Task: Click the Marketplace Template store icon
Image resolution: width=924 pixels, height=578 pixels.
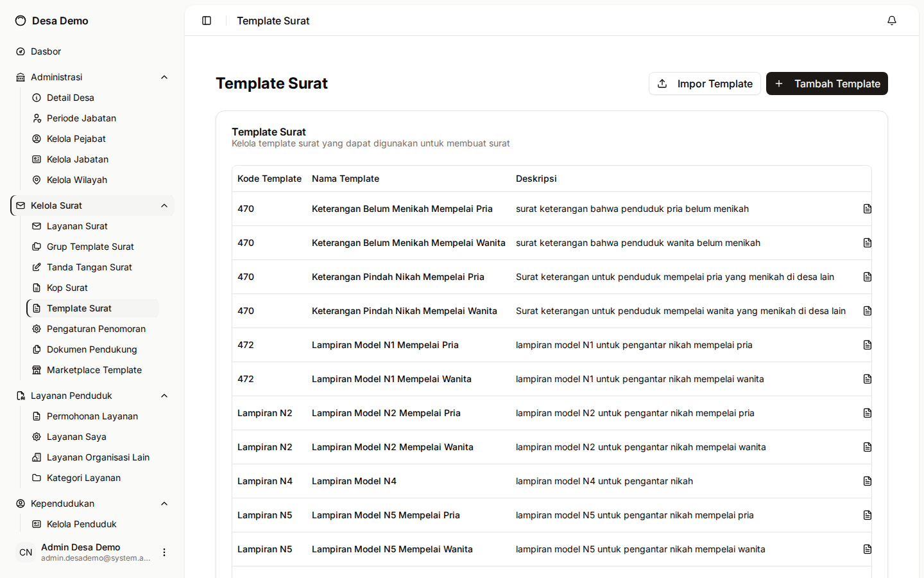Action: coord(37,370)
